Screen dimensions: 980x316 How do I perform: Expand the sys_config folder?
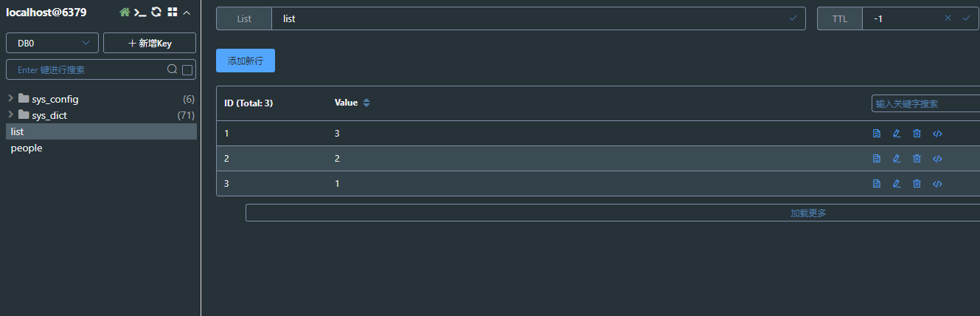[10, 99]
